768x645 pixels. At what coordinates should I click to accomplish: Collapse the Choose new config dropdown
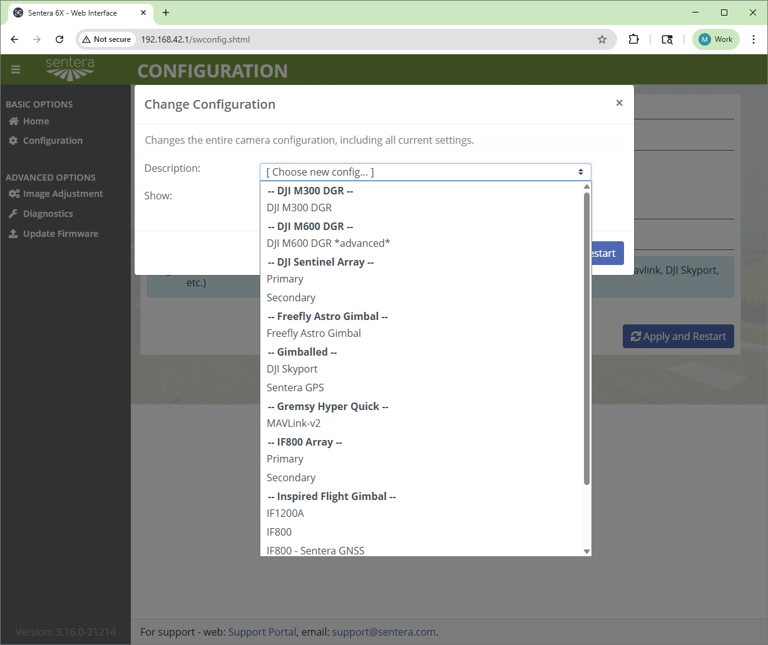coord(425,172)
